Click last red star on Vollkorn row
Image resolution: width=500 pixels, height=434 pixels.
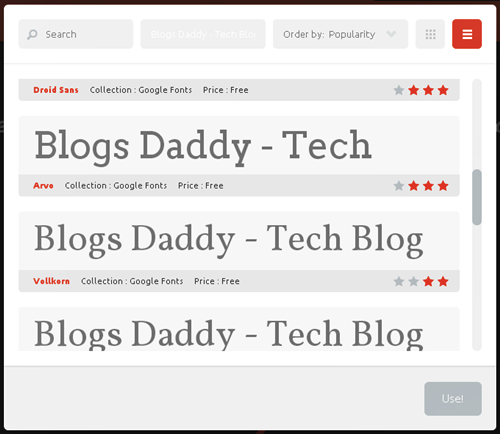443,281
